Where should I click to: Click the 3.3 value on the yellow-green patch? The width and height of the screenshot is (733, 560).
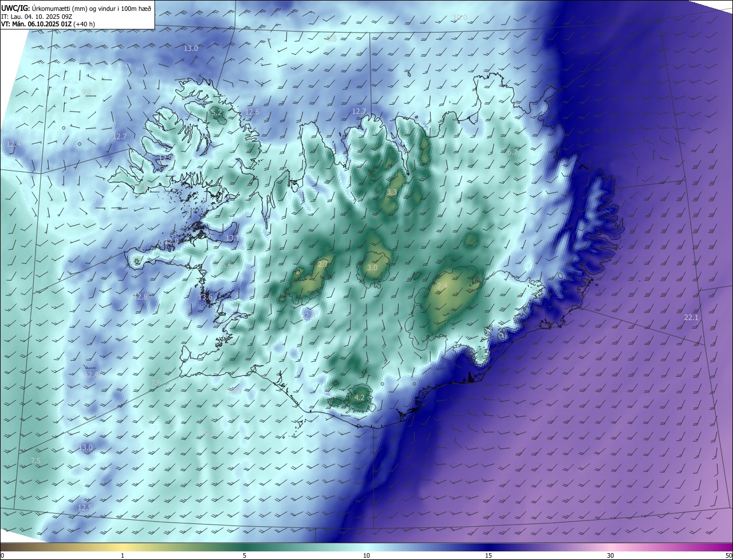click(392, 192)
